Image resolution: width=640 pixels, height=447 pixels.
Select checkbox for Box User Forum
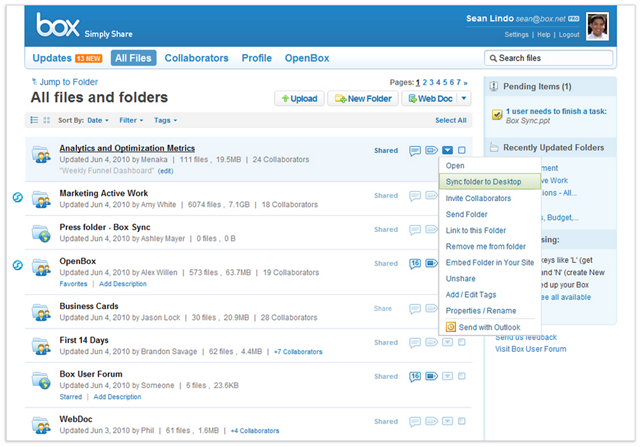pyautogui.click(x=462, y=376)
